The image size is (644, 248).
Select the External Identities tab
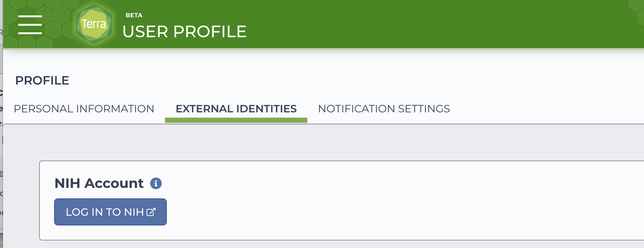236,109
